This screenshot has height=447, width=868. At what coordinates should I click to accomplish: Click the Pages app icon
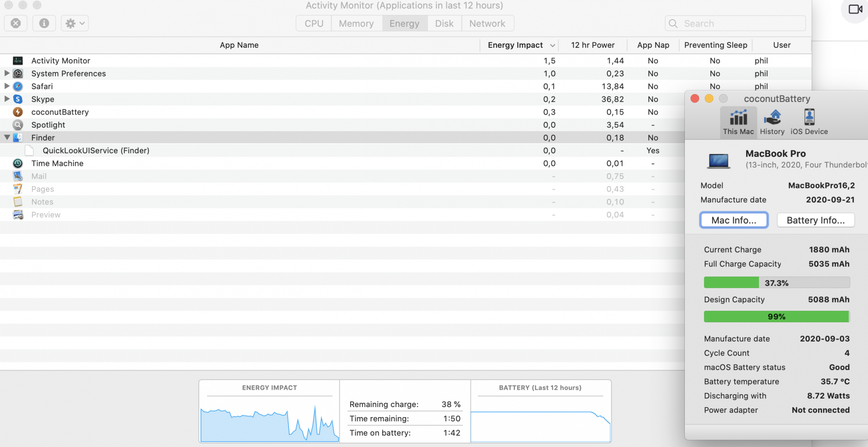[x=18, y=189]
